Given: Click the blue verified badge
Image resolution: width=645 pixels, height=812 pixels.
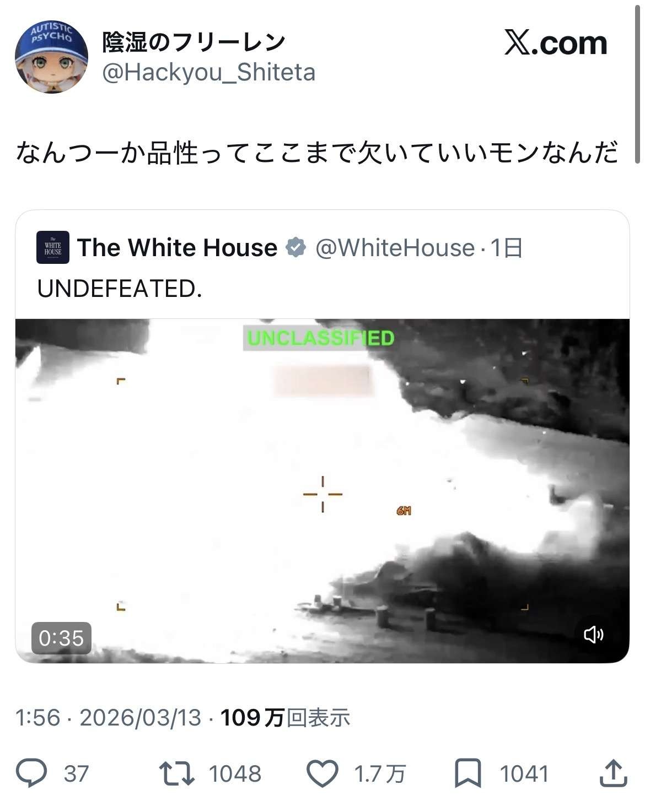Looking at the screenshot, I should coord(295,247).
